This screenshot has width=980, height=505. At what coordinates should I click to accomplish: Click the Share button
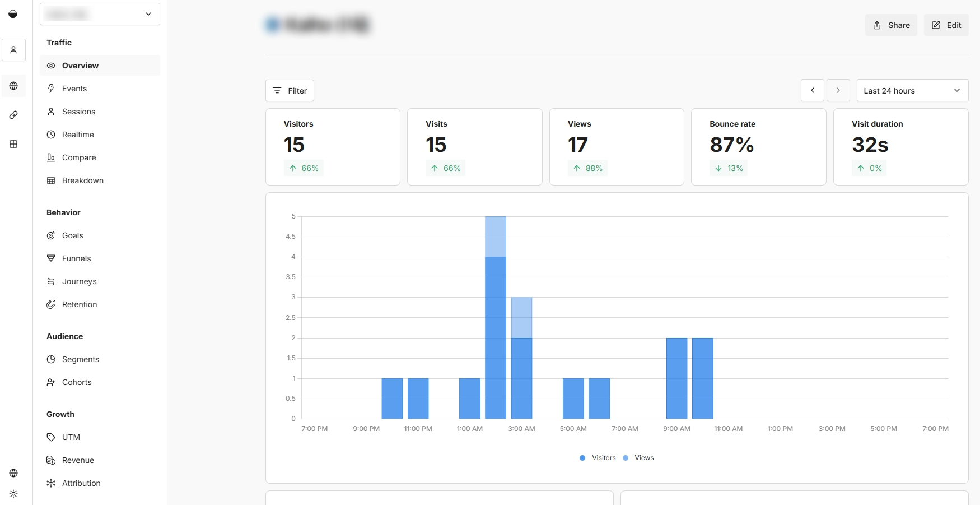coord(890,25)
